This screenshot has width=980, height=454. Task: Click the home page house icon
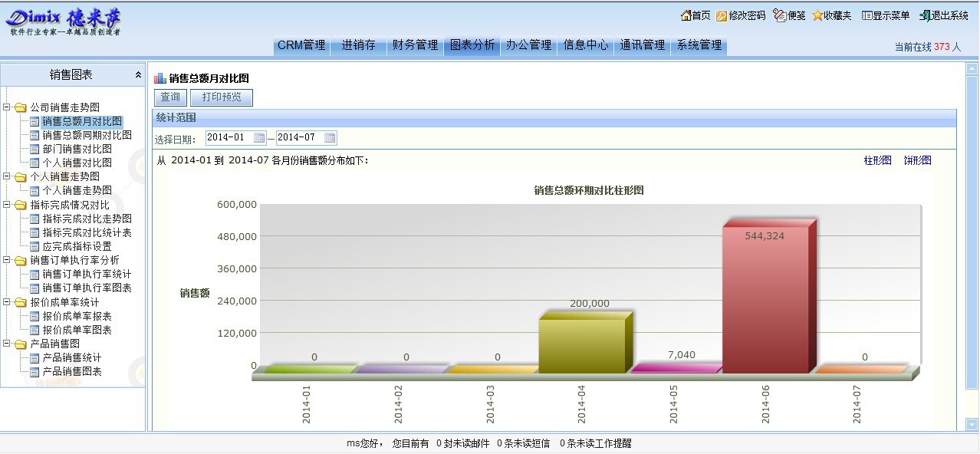(686, 15)
